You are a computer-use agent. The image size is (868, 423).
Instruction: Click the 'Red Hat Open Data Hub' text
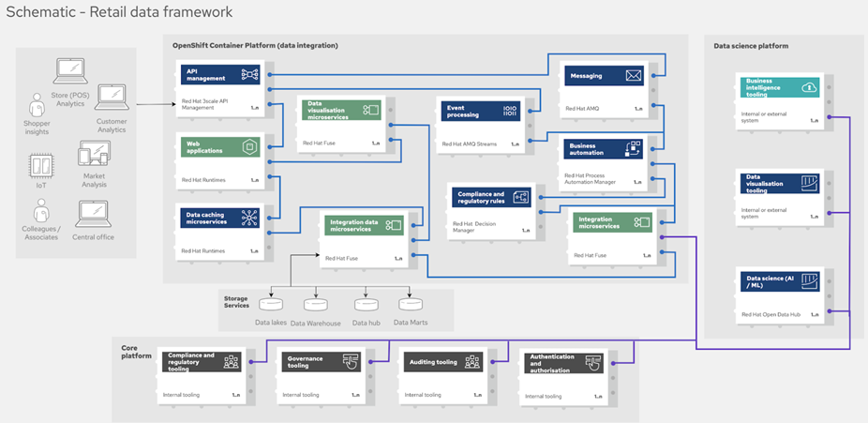click(x=771, y=314)
